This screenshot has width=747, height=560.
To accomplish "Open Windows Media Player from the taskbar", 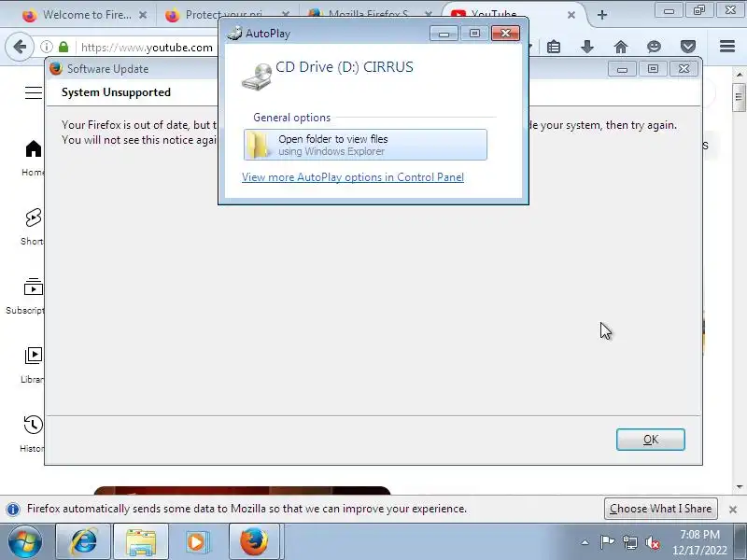I will pos(197,542).
